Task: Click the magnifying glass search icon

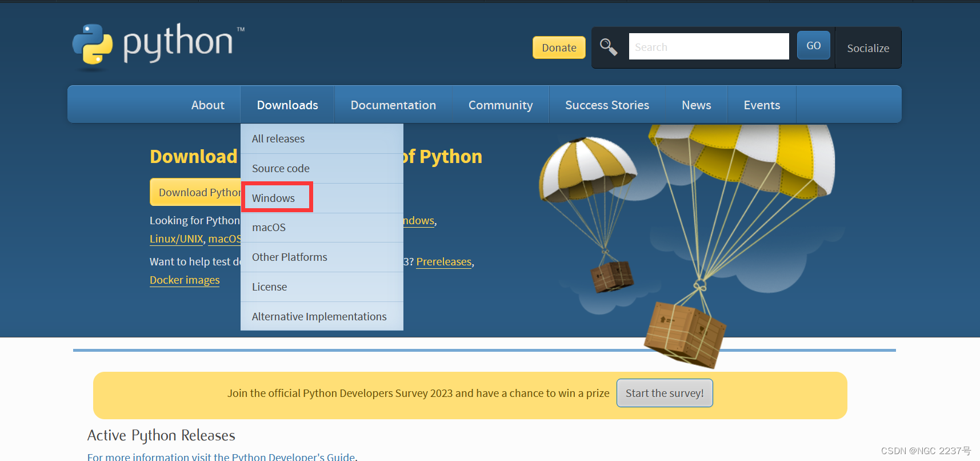Action: tap(609, 47)
